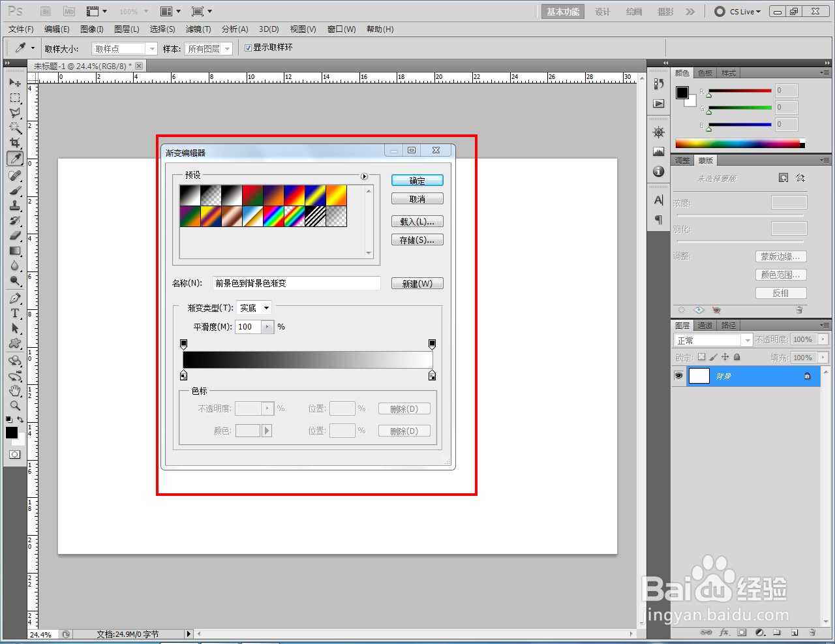The width and height of the screenshot is (835, 644).
Task: Toggle visibility of 背景 layer
Action: [x=679, y=376]
